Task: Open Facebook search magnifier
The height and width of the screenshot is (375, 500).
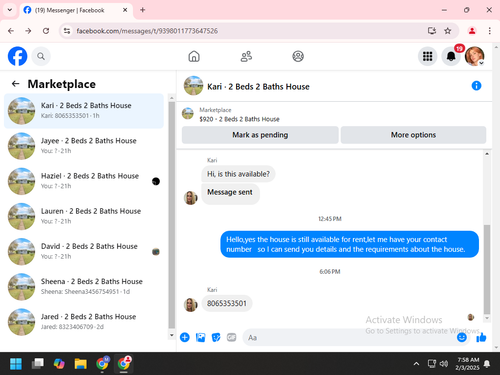Action: (x=41, y=56)
